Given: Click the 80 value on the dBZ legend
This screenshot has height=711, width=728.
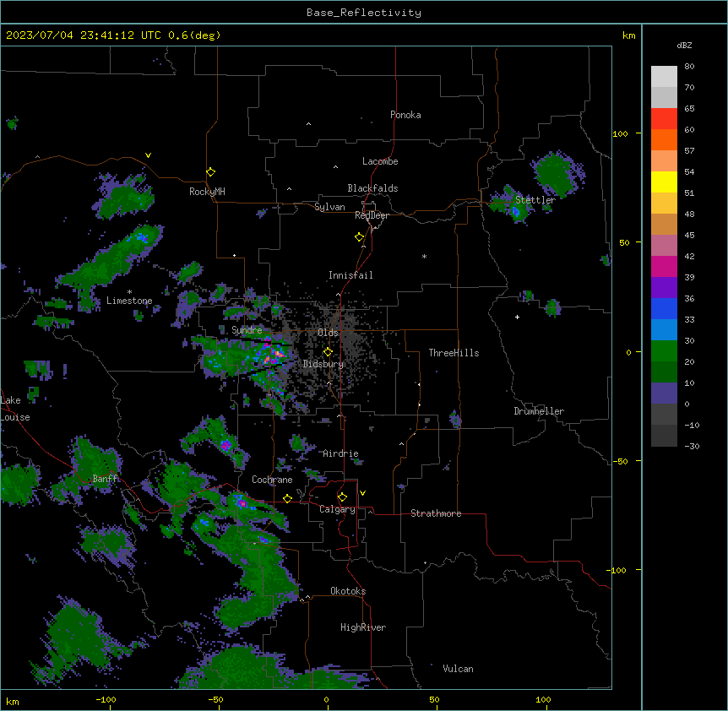Looking at the screenshot, I should [689, 67].
